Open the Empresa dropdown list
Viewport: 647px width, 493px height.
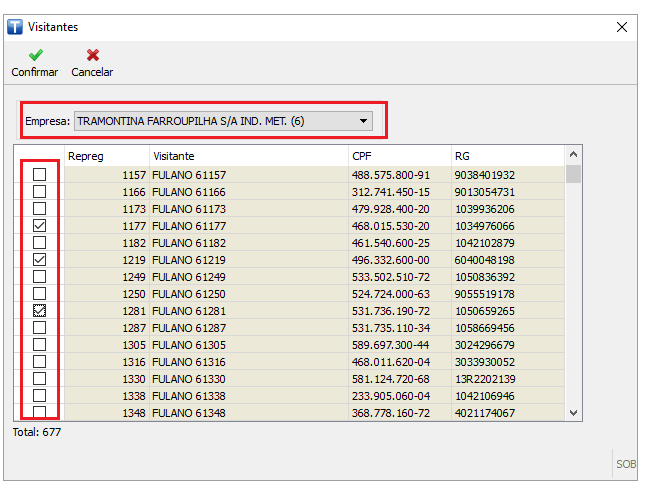[x=223, y=121]
